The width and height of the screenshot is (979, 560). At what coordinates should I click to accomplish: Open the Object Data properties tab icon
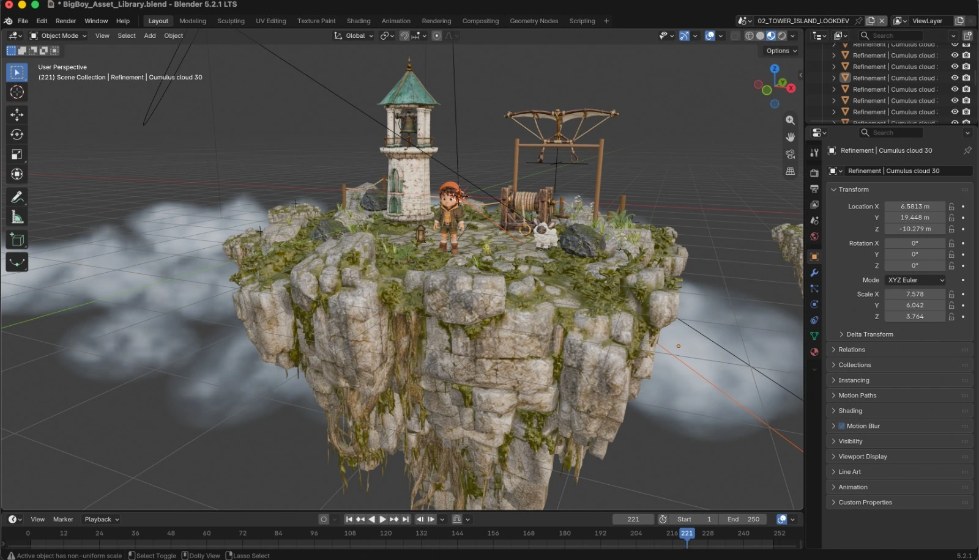click(814, 336)
